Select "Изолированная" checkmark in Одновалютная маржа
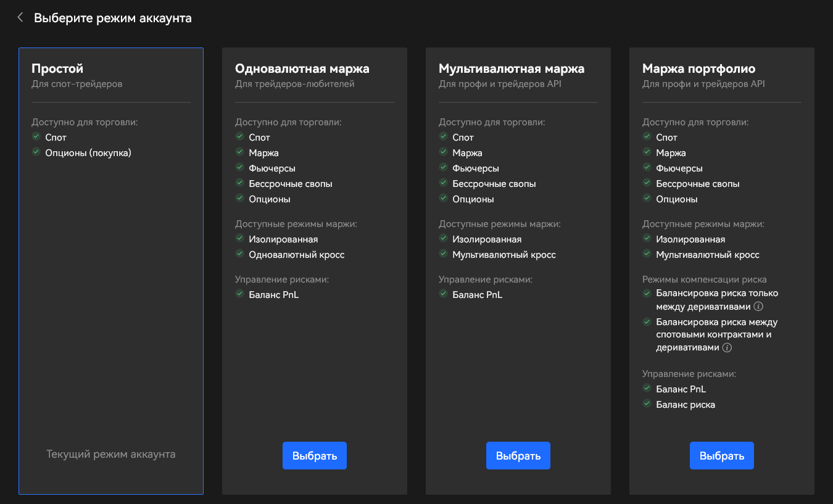833x504 pixels. [239, 239]
